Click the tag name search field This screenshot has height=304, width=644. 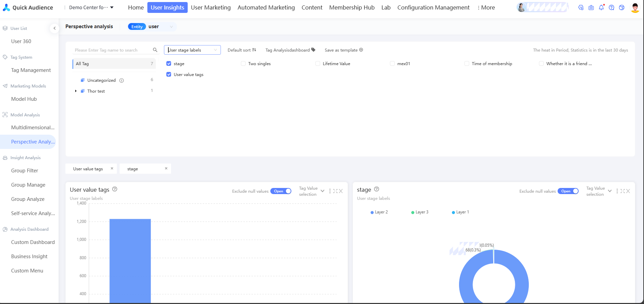(112, 50)
